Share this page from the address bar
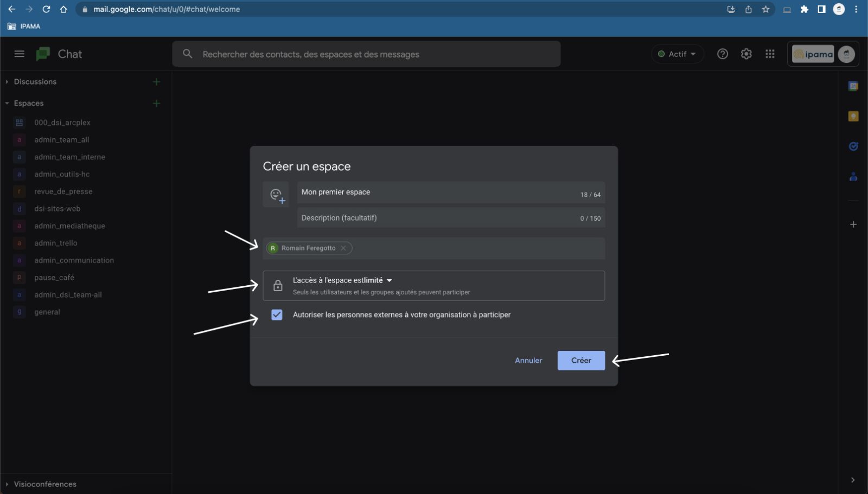Image resolution: width=868 pixels, height=494 pixels. pos(749,9)
